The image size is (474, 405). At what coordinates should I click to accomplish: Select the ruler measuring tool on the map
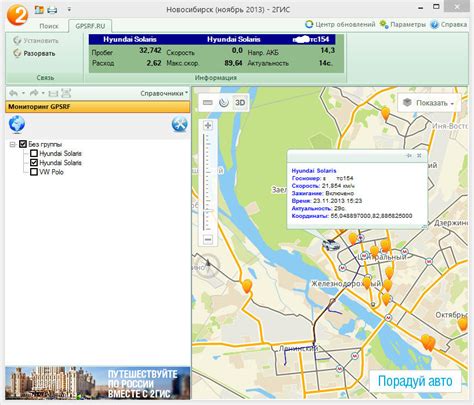click(208, 103)
